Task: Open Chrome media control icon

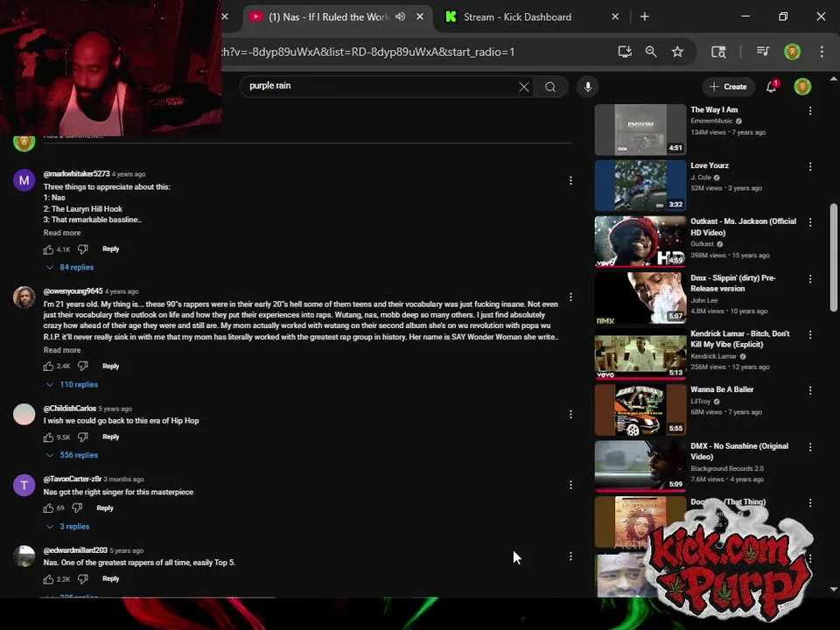Action: (763, 52)
